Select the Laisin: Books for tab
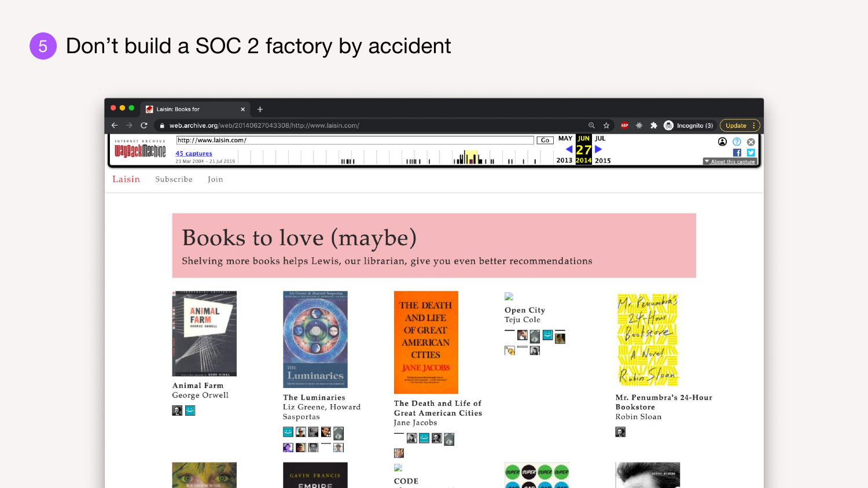Image resolution: width=868 pixels, height=488 pixels. click(196, 109)
